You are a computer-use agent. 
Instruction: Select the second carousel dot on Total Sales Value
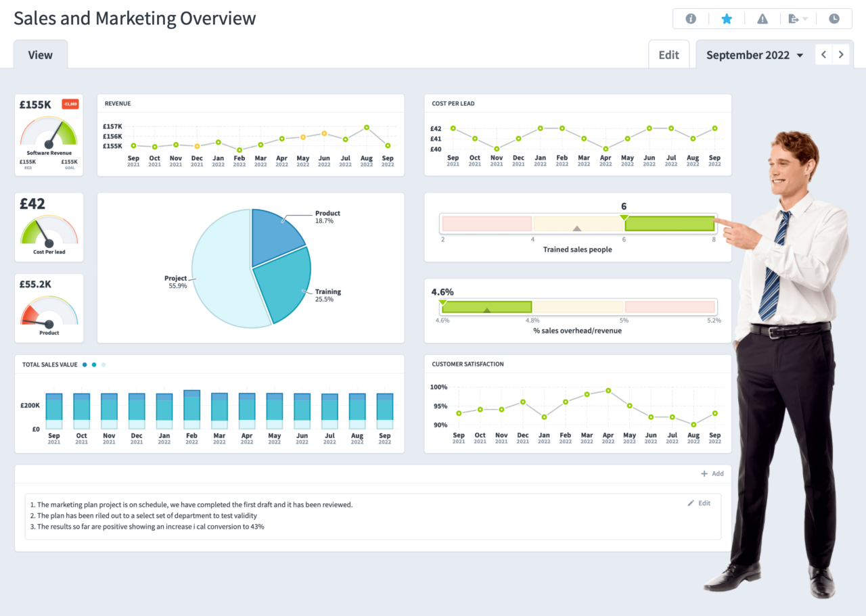(93, 364)
